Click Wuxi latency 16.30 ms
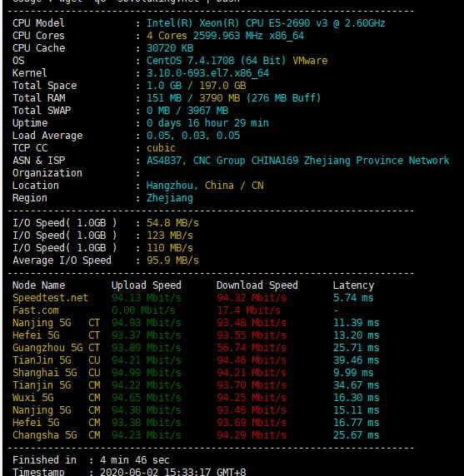 [357, 398]
